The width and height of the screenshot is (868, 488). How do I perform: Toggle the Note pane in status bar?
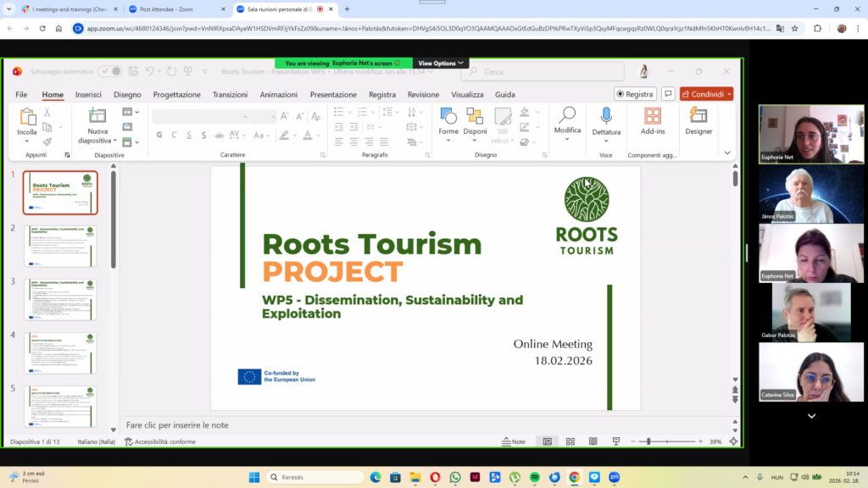(x=514, y=441)
